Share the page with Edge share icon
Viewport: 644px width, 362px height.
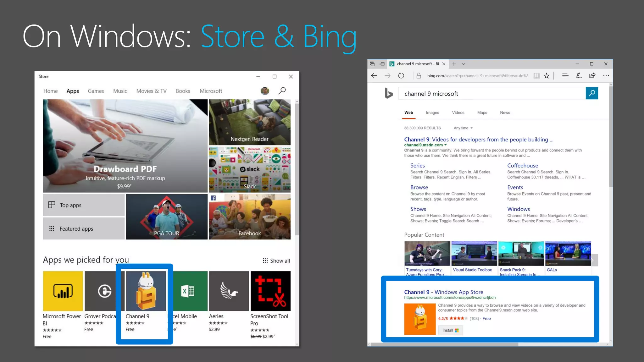[x=592, y=75]
